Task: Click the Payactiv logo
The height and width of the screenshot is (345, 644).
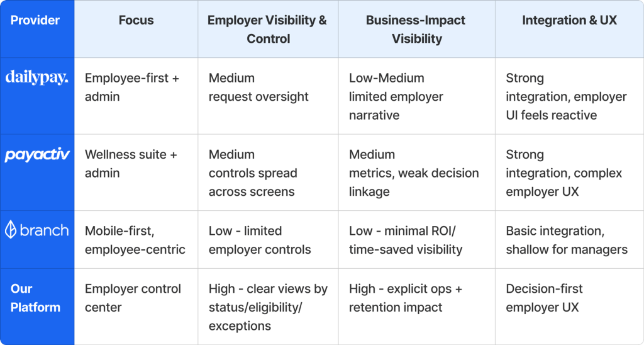Action: click(x=36, y=155)
